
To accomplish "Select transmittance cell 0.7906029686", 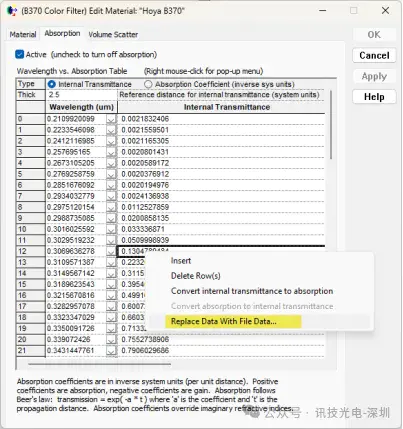I will [221, 350].
